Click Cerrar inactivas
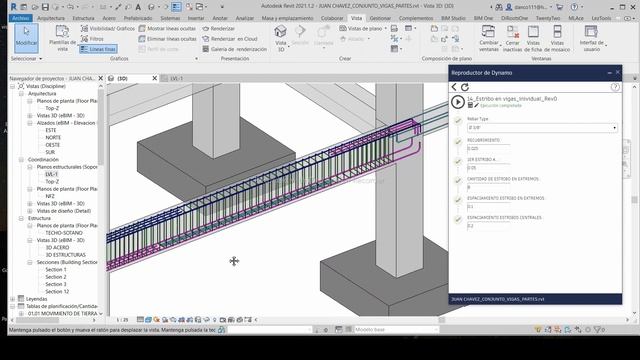The width and height of the screenshot is (640, 360). pyautogui.click(x=512, y=38)
